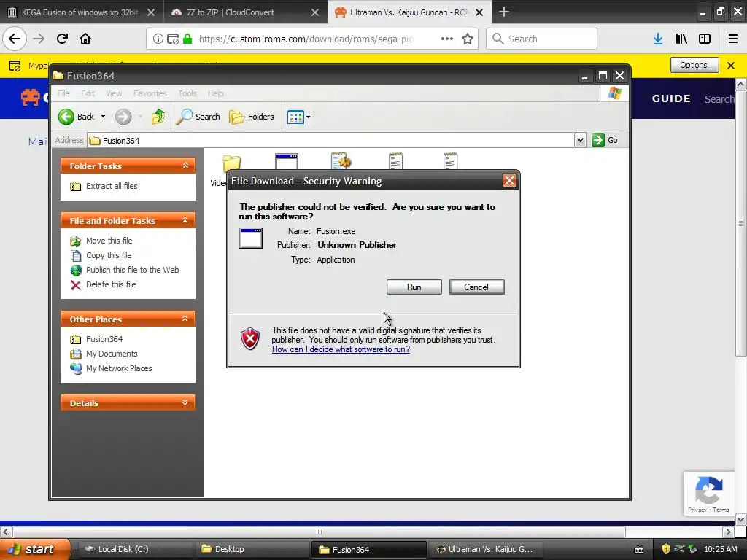
Task: Click Options on the yellow notification bar
Action: click(694, 65)
